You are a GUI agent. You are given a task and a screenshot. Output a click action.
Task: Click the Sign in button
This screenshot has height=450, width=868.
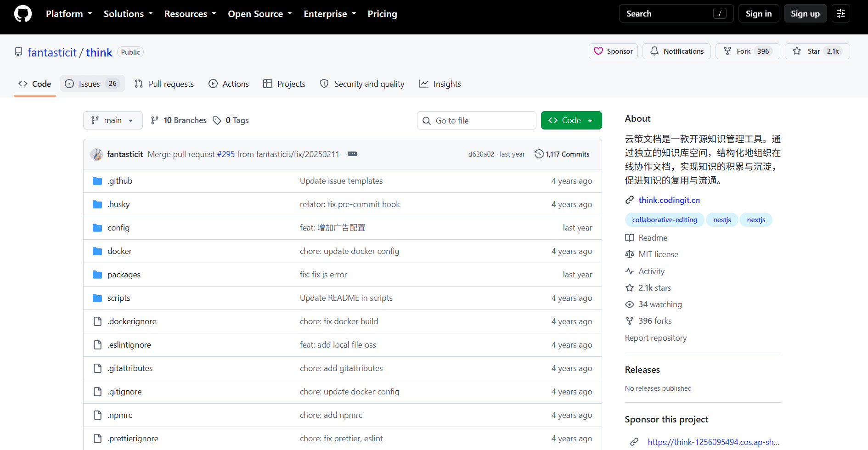pos(759,14)
